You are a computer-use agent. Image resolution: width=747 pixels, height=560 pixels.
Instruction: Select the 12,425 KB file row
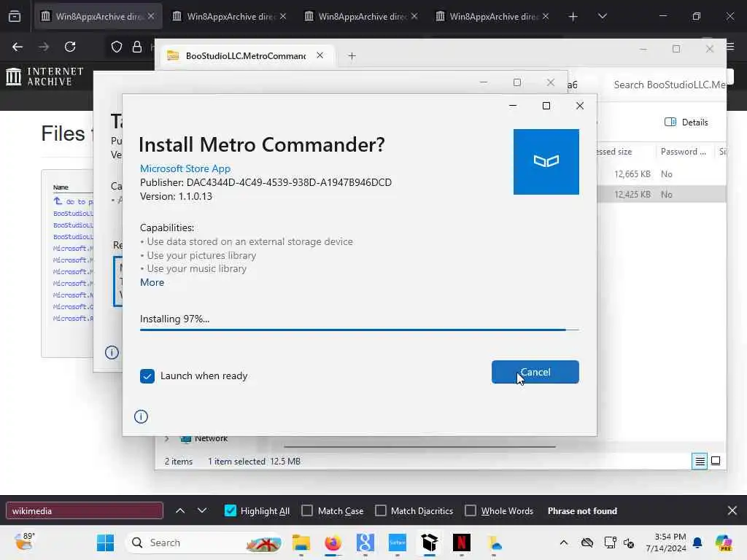pyautogui.click(x=661, y=194)
